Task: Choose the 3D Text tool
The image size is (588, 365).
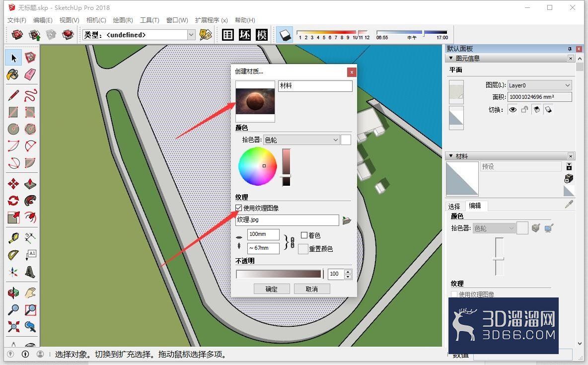Action: pyautogui.click(x=30, y=272)
